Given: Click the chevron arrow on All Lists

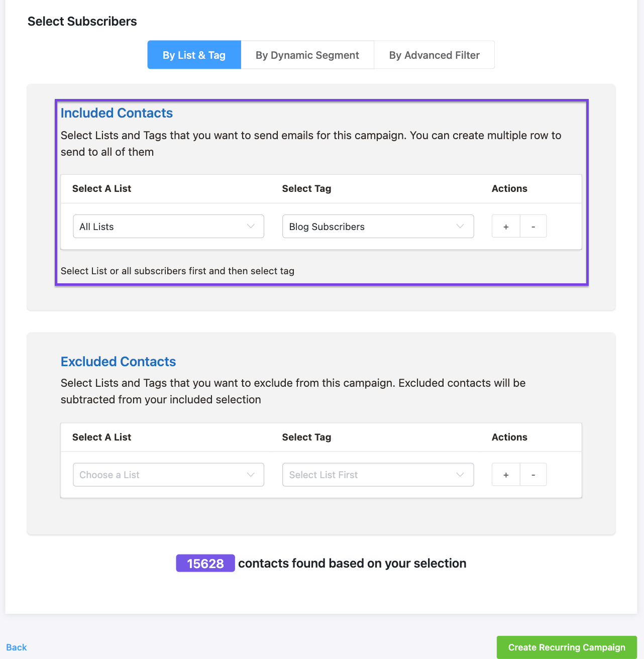Looking at the screenshot, I should pos(251,227).
